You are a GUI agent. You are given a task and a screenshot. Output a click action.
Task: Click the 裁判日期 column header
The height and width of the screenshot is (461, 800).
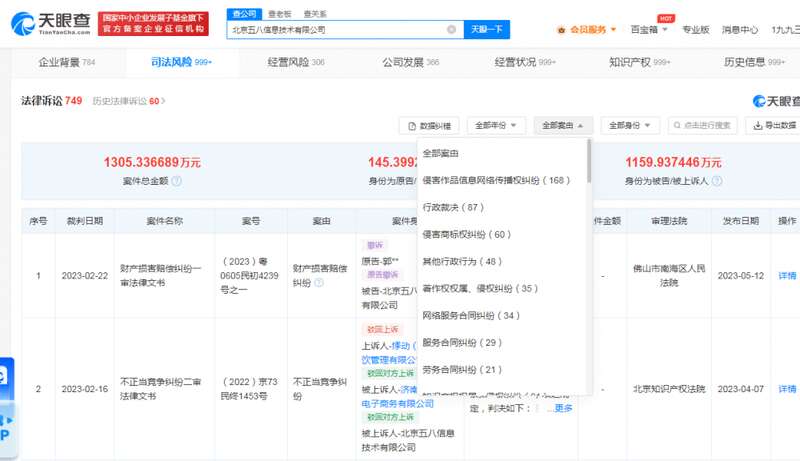85,221
